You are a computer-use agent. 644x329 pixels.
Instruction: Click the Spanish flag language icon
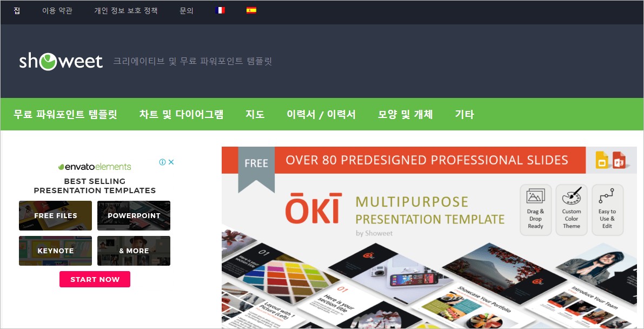(x=251, y=10)
